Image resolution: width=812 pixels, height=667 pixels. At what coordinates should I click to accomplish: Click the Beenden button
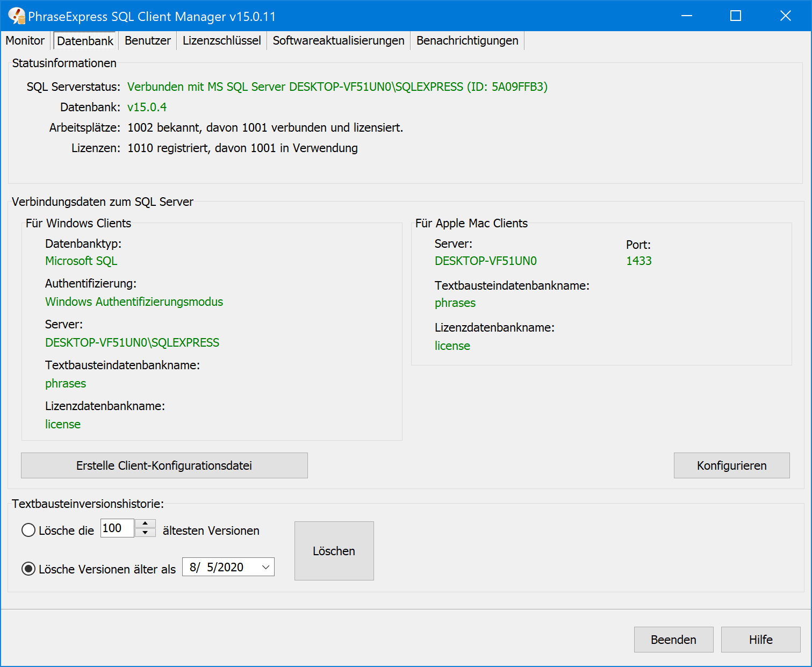click(x=674, y=640)
